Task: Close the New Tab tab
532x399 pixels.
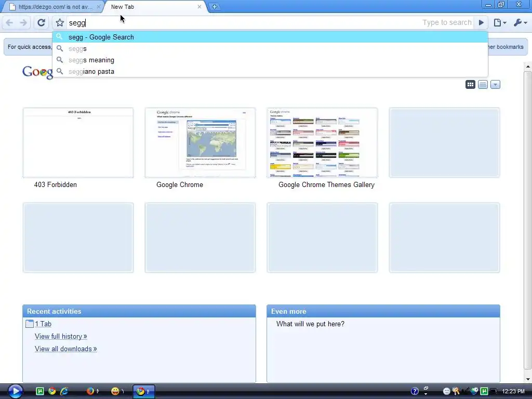Action: pyautogui.click(x=199, y=7)
